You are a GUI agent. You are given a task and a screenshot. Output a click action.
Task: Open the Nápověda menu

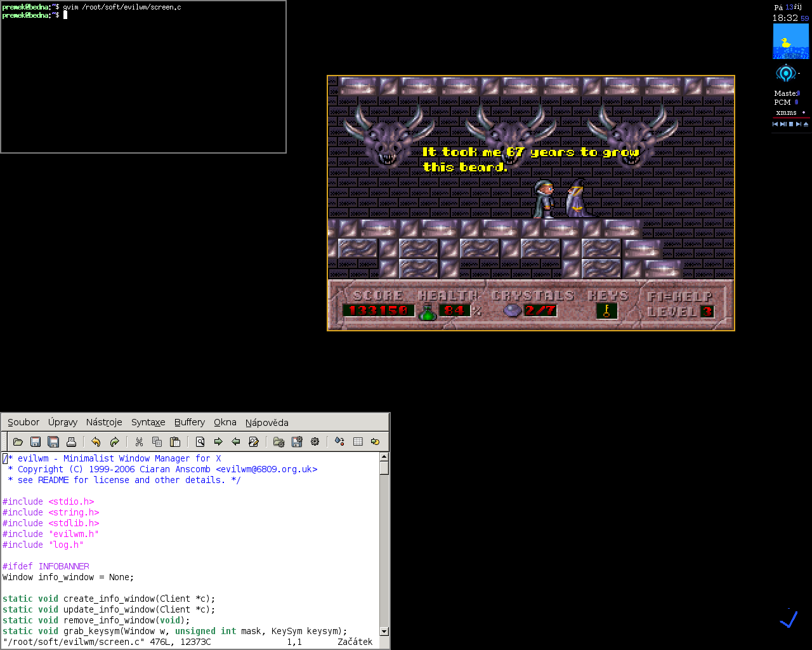[267, 422]
